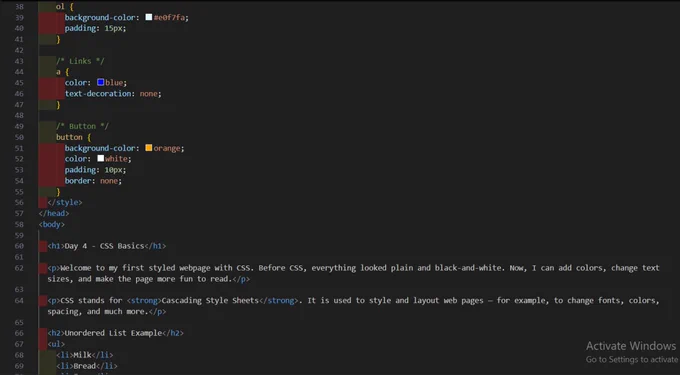Image resolution: width=680 pixels, height=375 pixels.
Task: Click line number 38 in the gutter
Action: pos(19,7)
